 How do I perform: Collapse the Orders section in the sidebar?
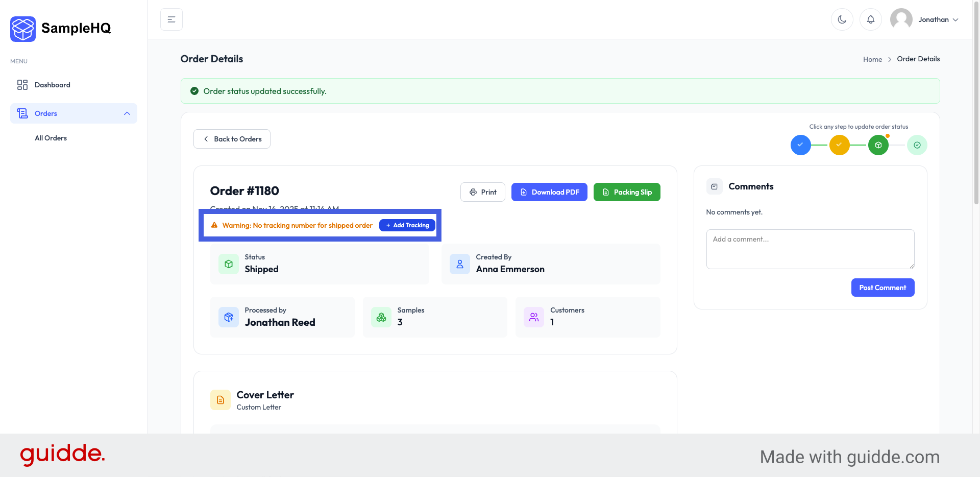(127, 113)
